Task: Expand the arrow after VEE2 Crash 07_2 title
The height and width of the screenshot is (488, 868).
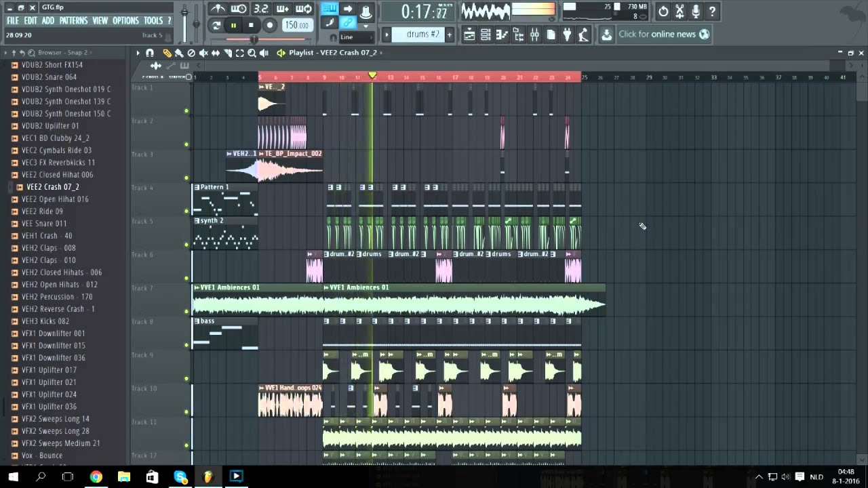Action: pos(382,53)
